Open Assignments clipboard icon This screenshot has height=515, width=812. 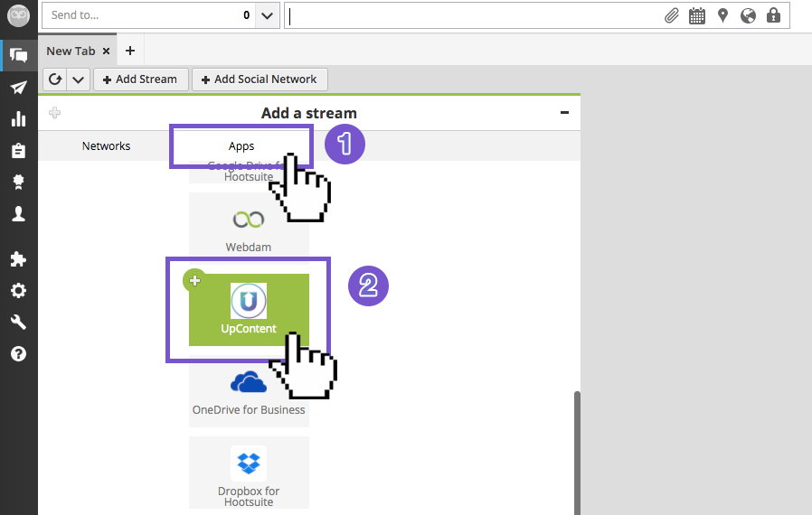click(x=19, y=151)
